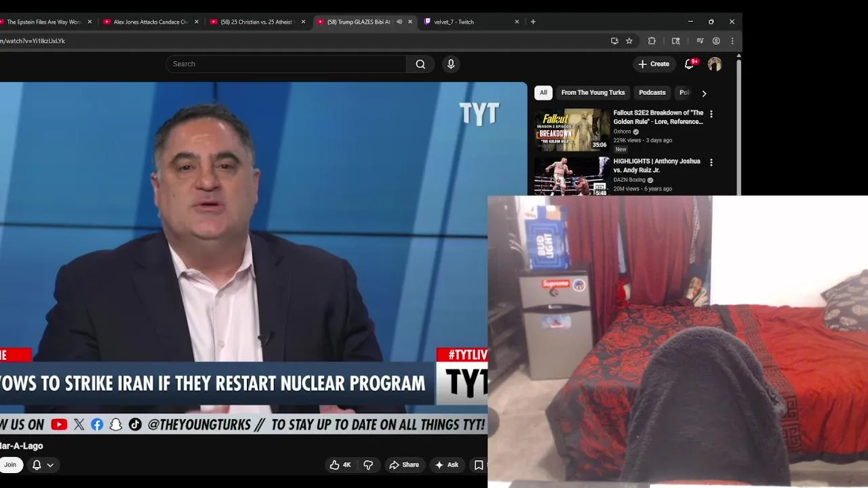This screenshot has height=488, width=868.
Task: Open the Chrome profile icon
Action: pos(716,41)
